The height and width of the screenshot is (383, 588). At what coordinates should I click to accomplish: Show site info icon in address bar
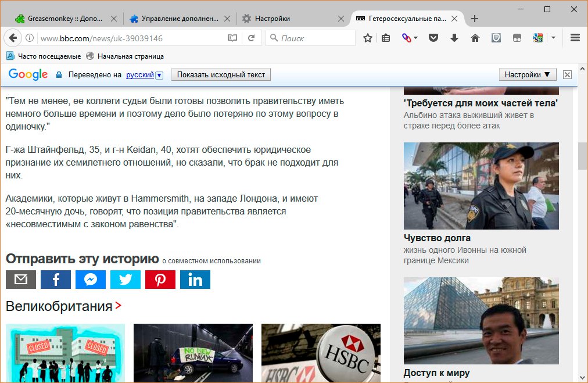click(x=30, y=38)
